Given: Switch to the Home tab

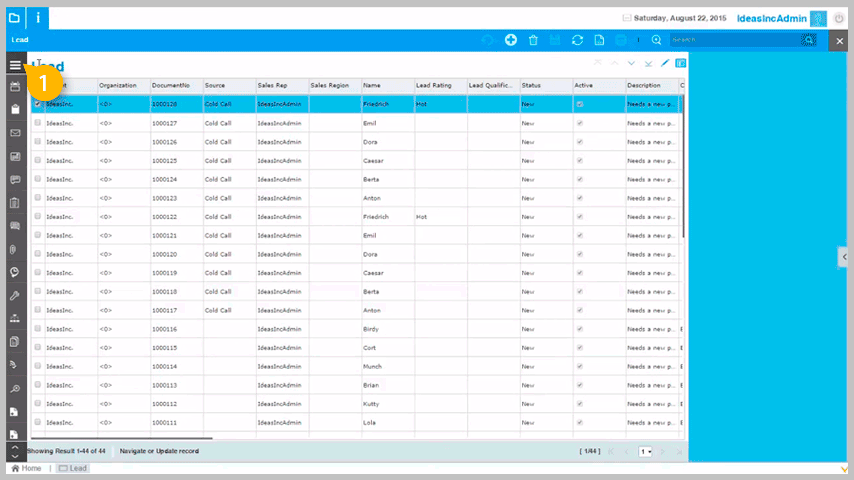Looking at the screenshot, I should click(26, 468).
